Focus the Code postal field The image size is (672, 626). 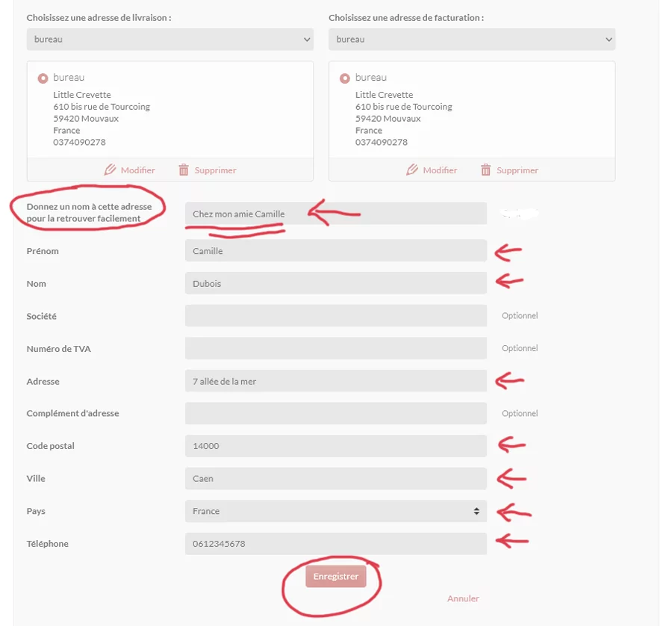pyautogui.click(x=336, y=446)
